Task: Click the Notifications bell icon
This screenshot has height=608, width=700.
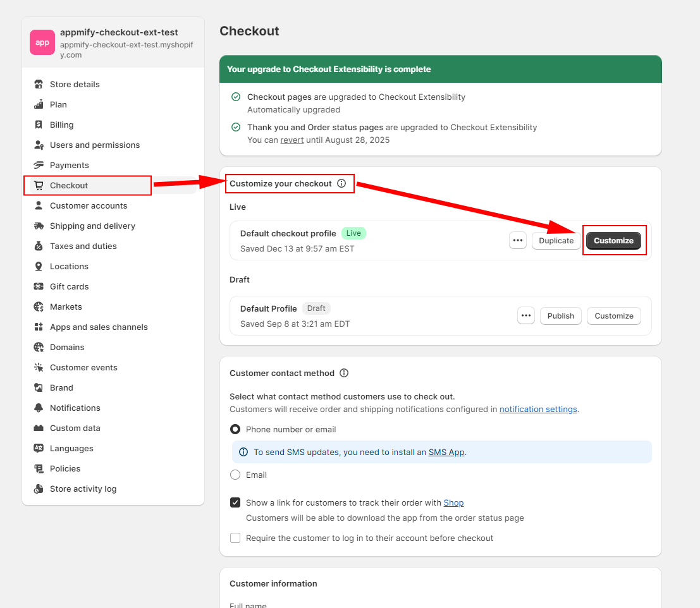Action: [39, 408]
